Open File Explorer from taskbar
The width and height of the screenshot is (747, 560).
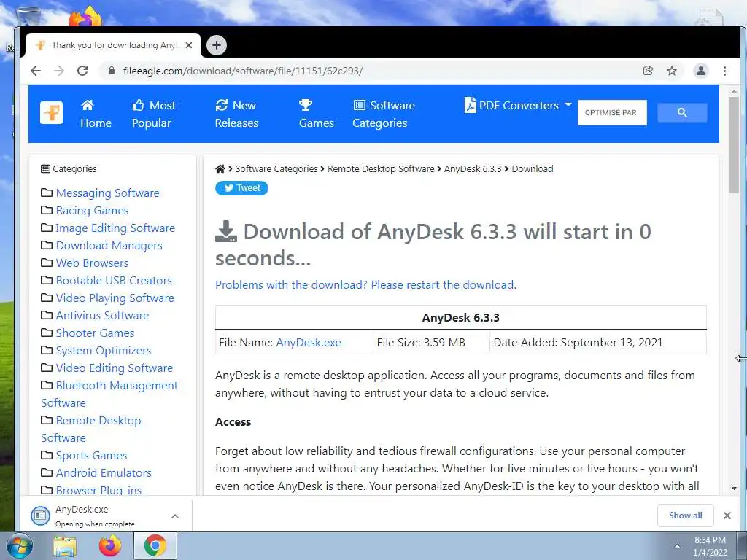point(65,546)
